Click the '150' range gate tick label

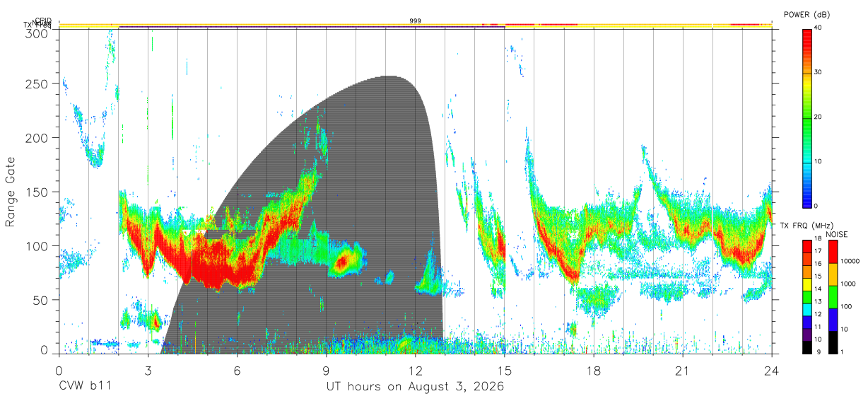37,192
